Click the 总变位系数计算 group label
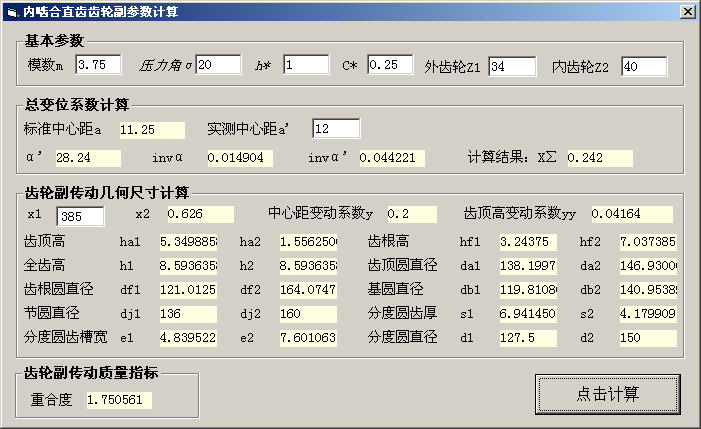This screenshot has width=701, height=429. click(77, 105)
